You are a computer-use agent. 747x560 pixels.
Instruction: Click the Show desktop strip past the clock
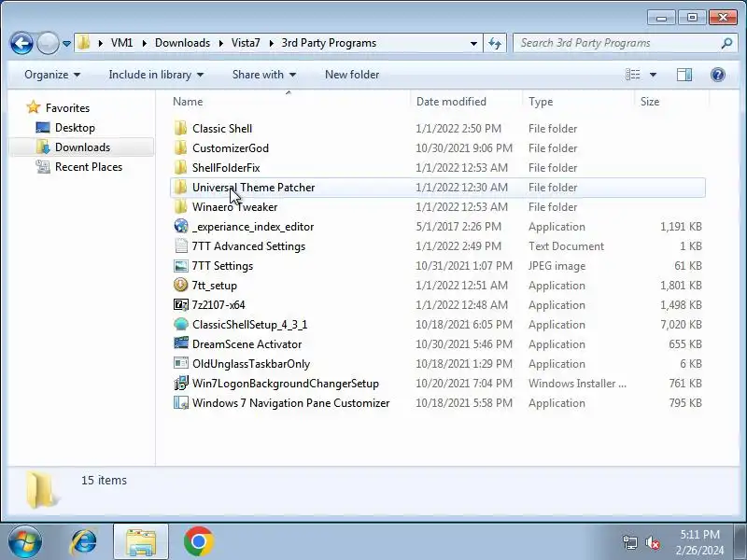pyautogui.click(x=740, y=541)
